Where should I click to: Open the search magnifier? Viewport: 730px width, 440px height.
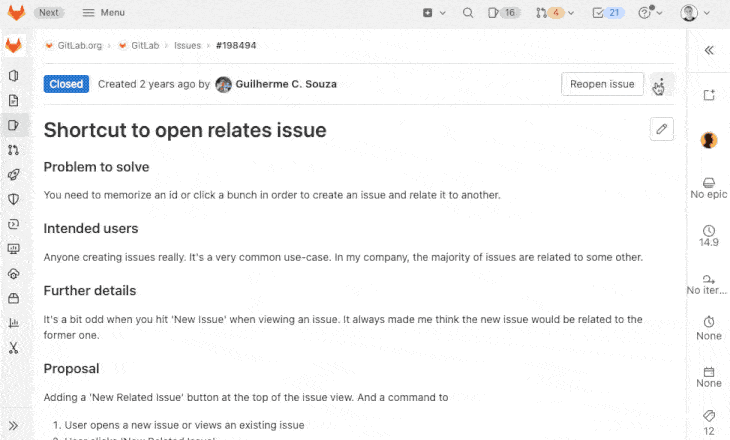(x=468, y=13)
